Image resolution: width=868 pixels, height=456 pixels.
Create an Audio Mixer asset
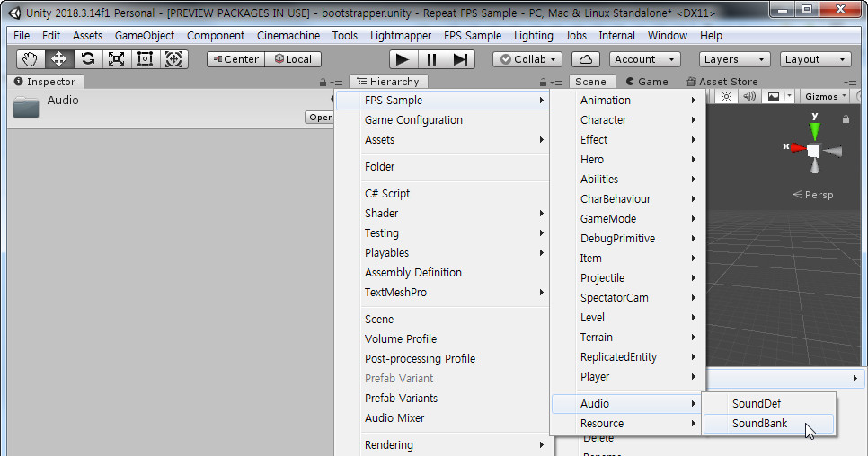pyautogui.click(x=443, y=418)
